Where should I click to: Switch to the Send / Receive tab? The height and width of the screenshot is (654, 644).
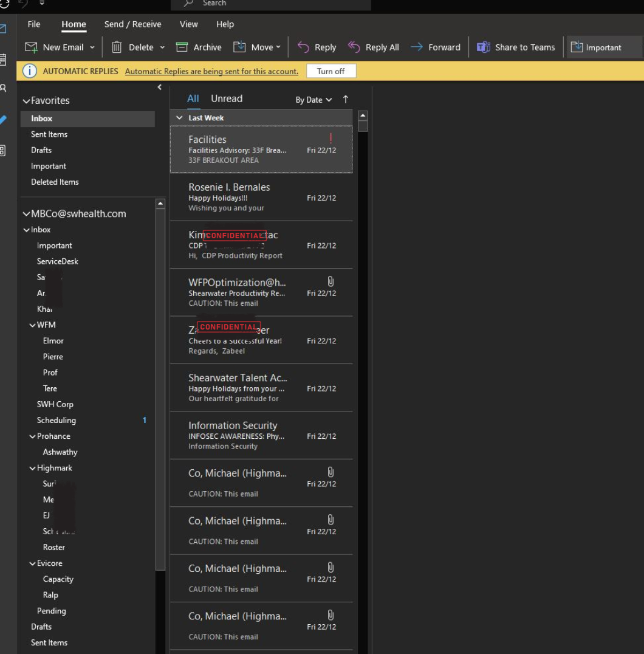[x=132, y=24]
